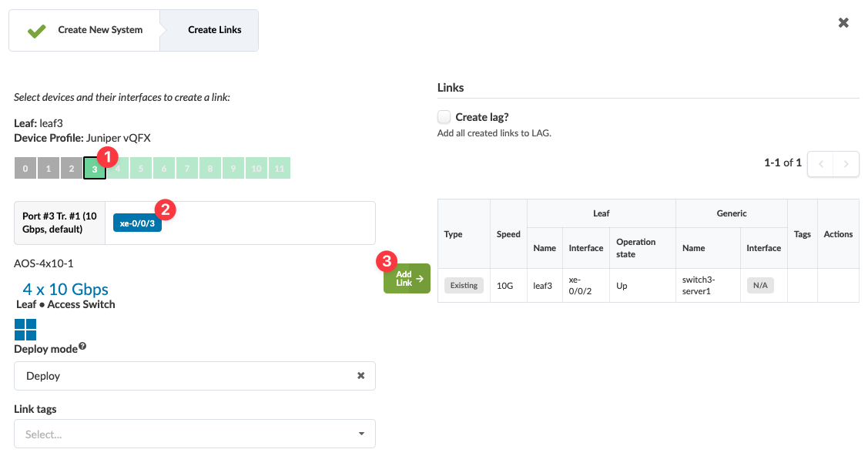The width and height of the screenshot is (868, 456).
Task: Select port 7 on leaf3
Action: (187, 169)
